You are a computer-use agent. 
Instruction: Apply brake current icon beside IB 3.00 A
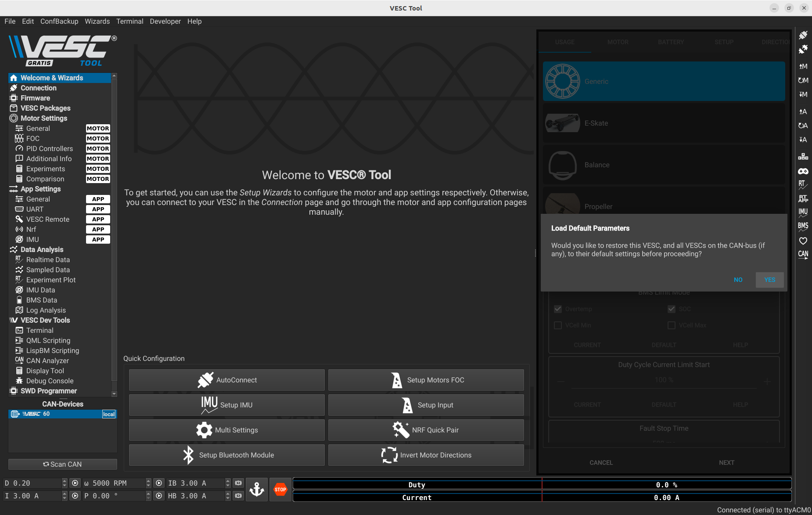pos(238,483)
